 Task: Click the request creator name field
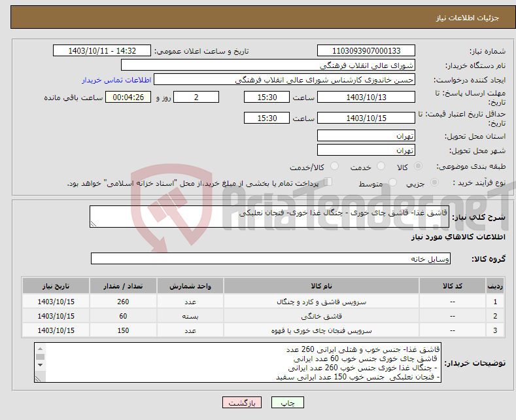click(284, 79)
